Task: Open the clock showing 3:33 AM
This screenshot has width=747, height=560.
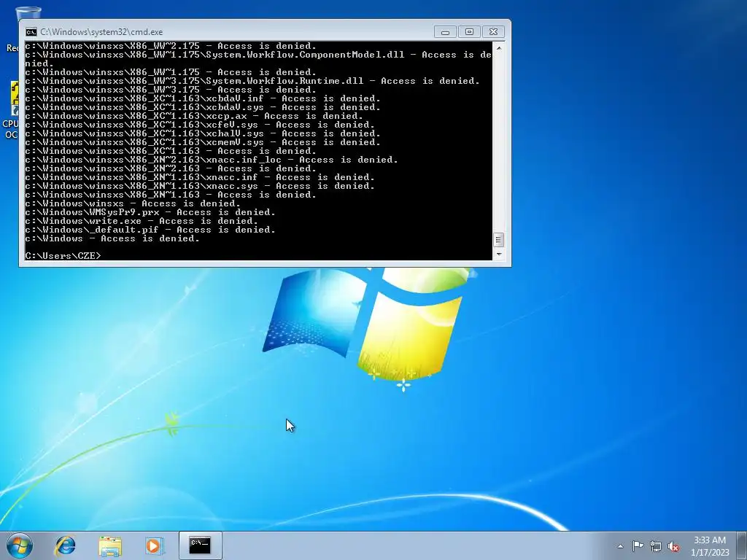Action: coord(710,546)
